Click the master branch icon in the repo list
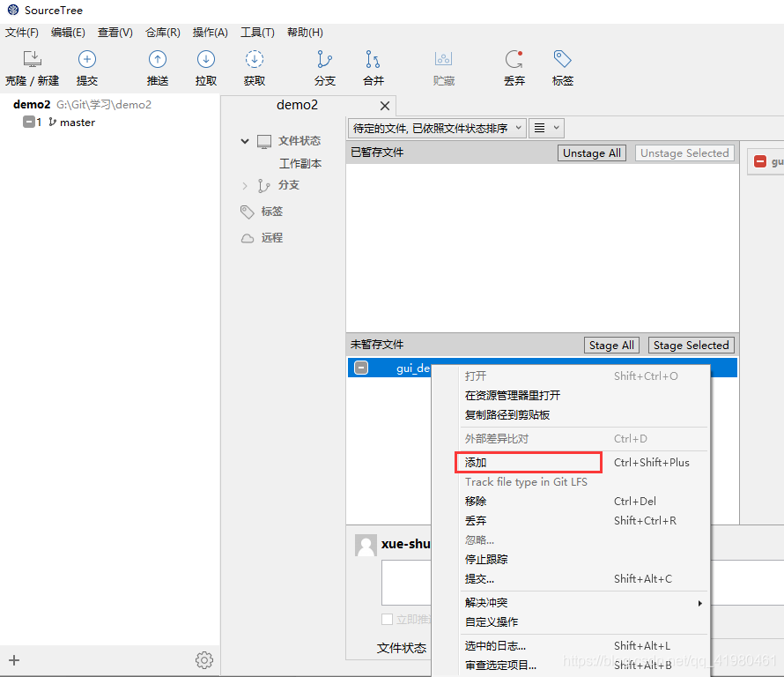This screenshot has width=784, height=677. point(52,123)
